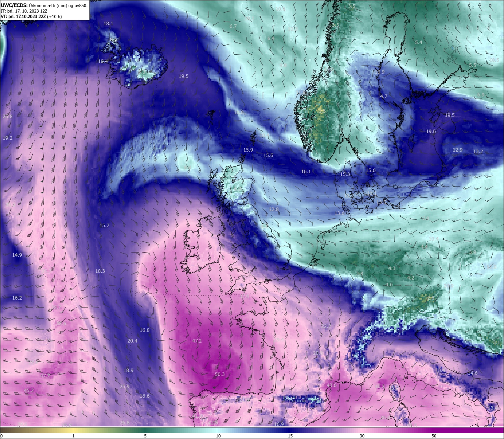504x439 pixels.
Task: Select the 4.3 value over central Europe
Action: click(x=392, y=269)
